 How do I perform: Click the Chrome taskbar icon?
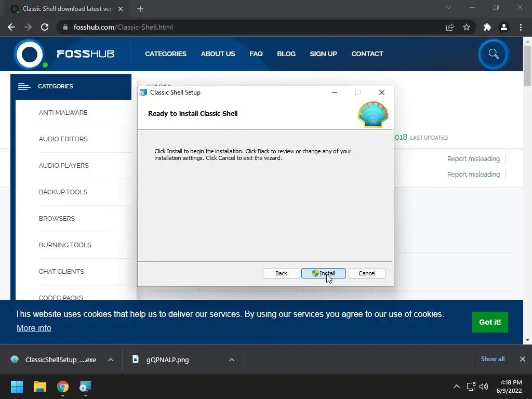63,387
